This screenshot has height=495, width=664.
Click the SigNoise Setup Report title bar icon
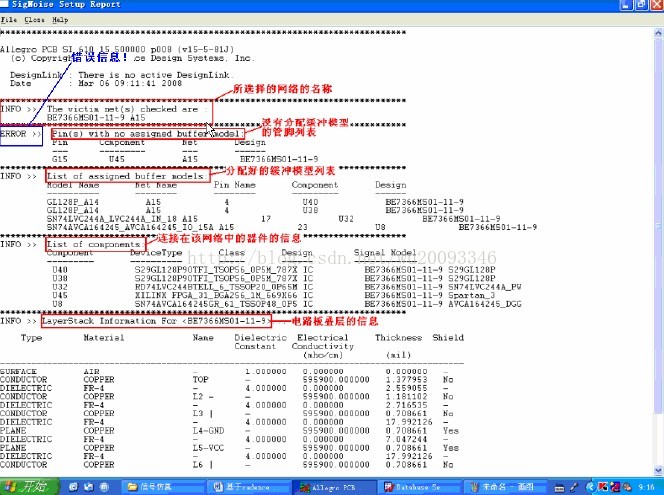[x=8, y=5]
